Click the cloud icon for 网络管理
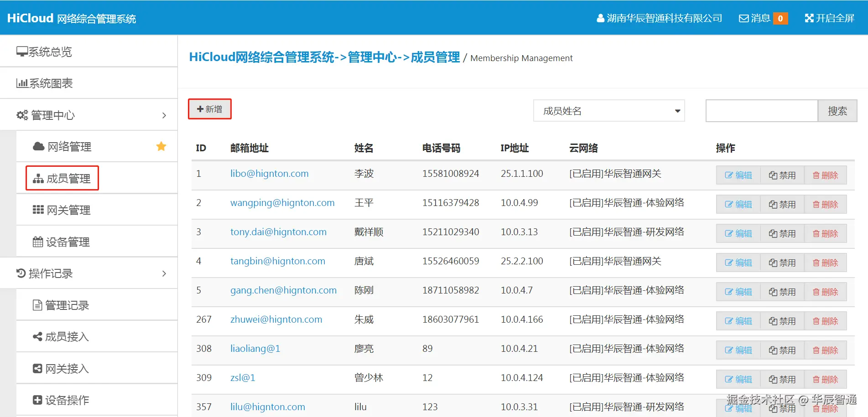 coord(38,146)
